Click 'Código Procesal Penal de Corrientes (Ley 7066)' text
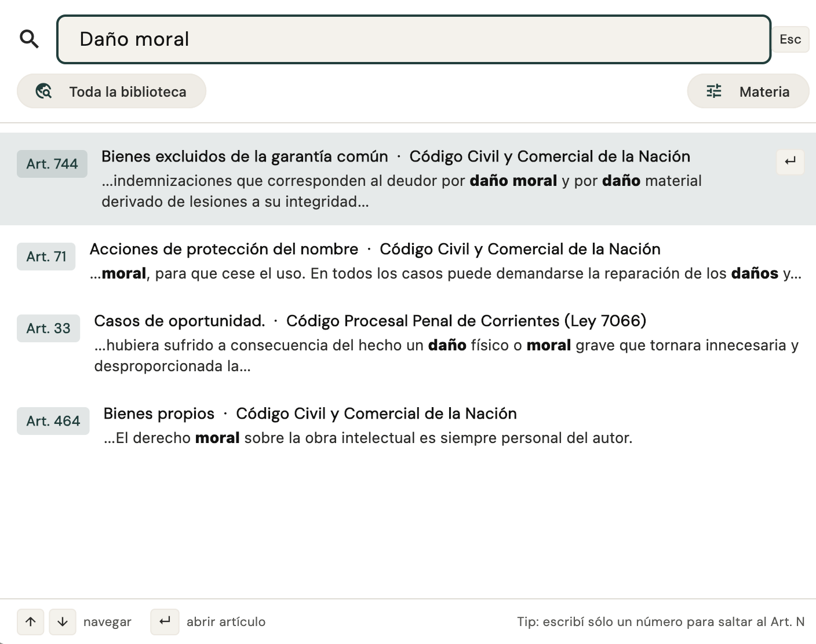 click(467, 321)
